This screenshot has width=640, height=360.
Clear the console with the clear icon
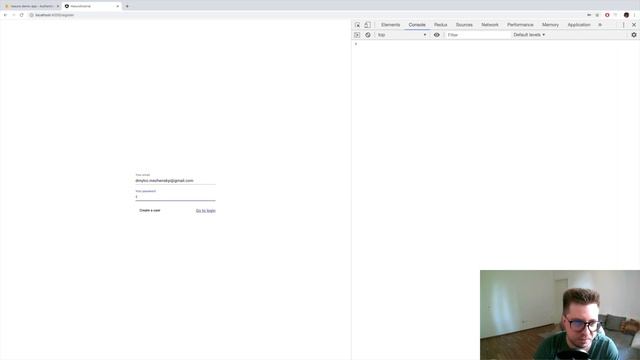pyautogui.click(x=368, y=35)
